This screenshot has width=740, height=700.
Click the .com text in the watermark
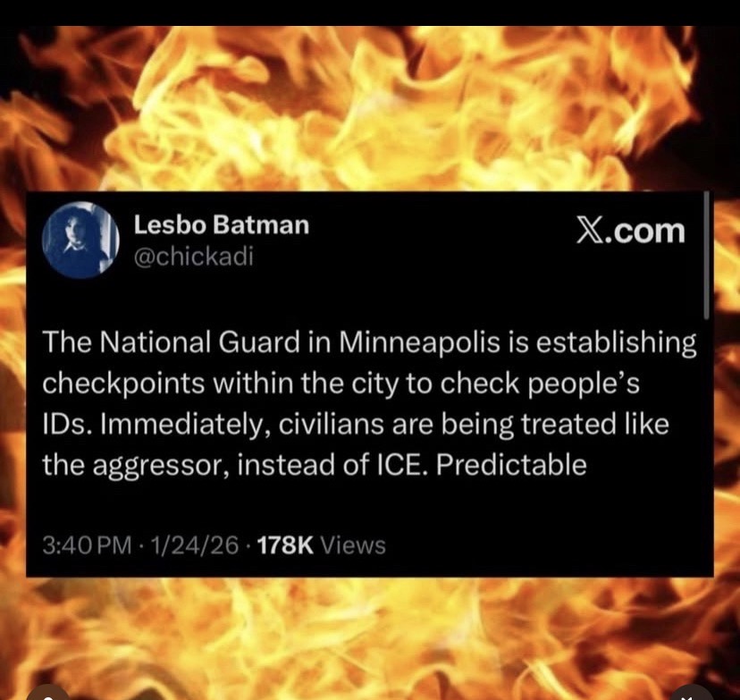coord(643,232)
